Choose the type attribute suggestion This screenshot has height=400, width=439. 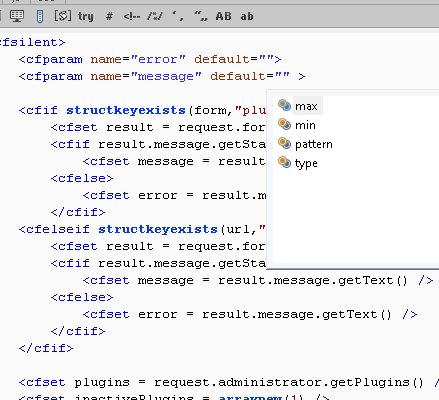coord(306,163)
